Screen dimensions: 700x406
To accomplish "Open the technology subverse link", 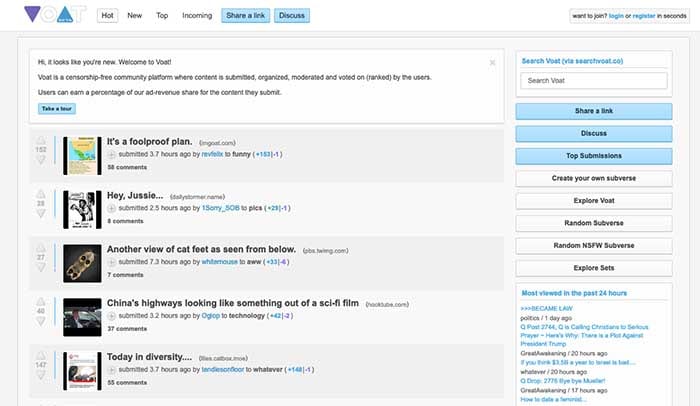I will point(247,315).
